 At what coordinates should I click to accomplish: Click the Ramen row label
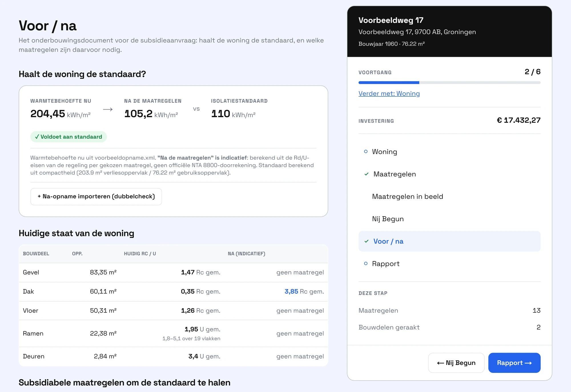[33, 334]
